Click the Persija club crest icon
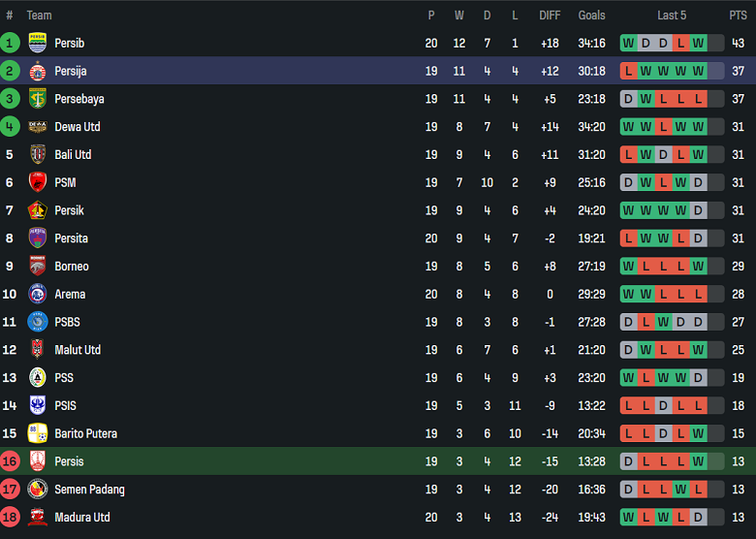Screen dimensions: 756x539 [x=38, y=71]
